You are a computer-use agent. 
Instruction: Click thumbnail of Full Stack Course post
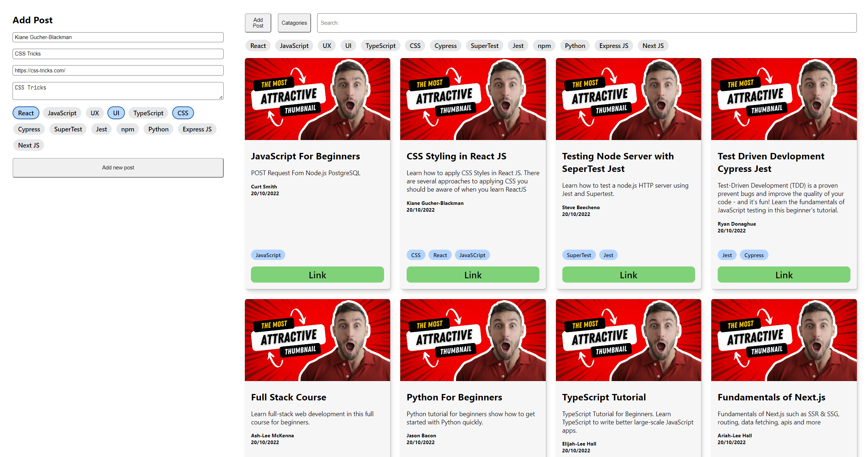point(317,340)
